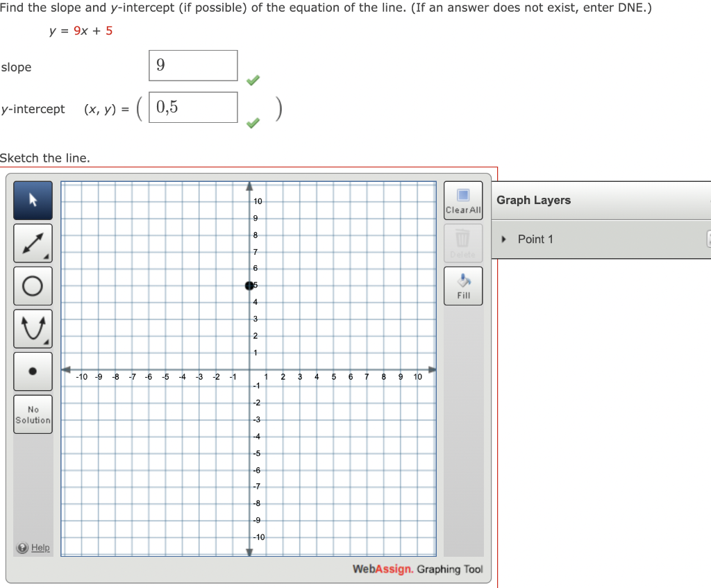Open the Help link
This screenshot has height=588, width=711.
click(33, 547)
